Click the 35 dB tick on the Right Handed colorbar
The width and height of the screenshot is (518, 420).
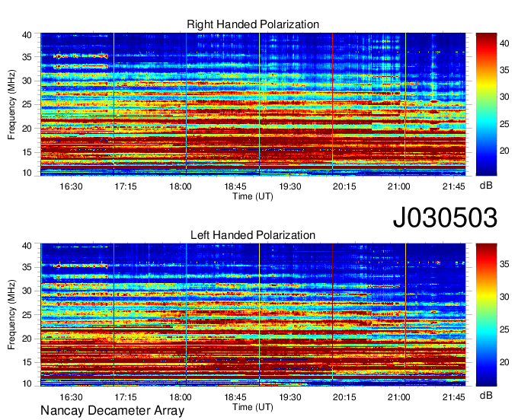coord(504,70)
